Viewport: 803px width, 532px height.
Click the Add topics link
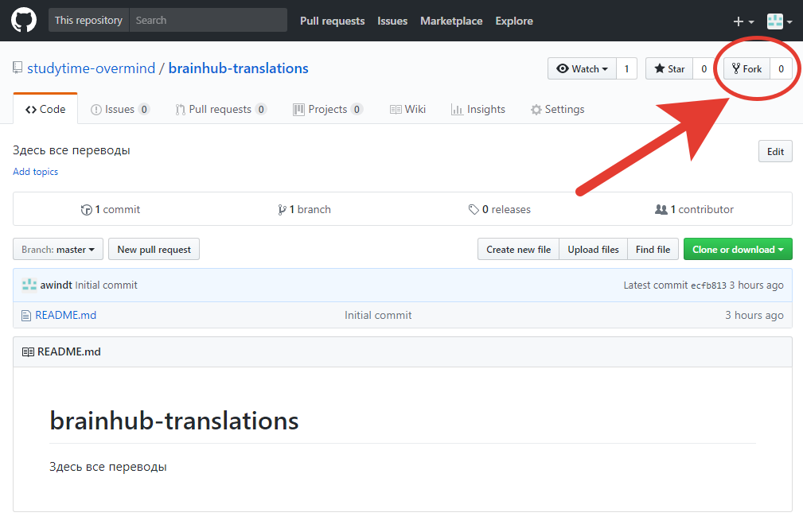(35, 172)
